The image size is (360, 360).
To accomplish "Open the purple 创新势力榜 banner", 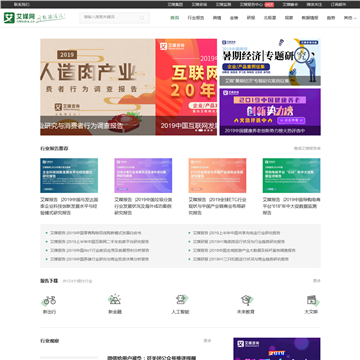I will pos(270,112).
